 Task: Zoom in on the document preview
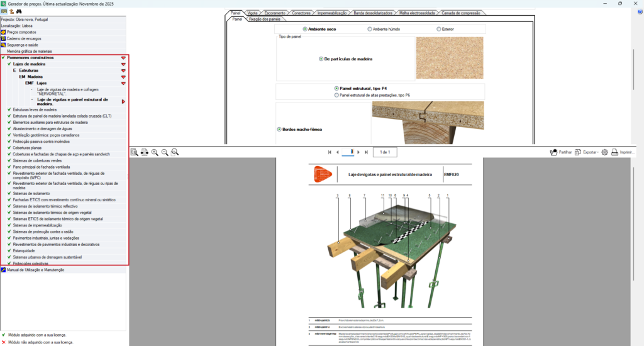(x=155, y=152)
